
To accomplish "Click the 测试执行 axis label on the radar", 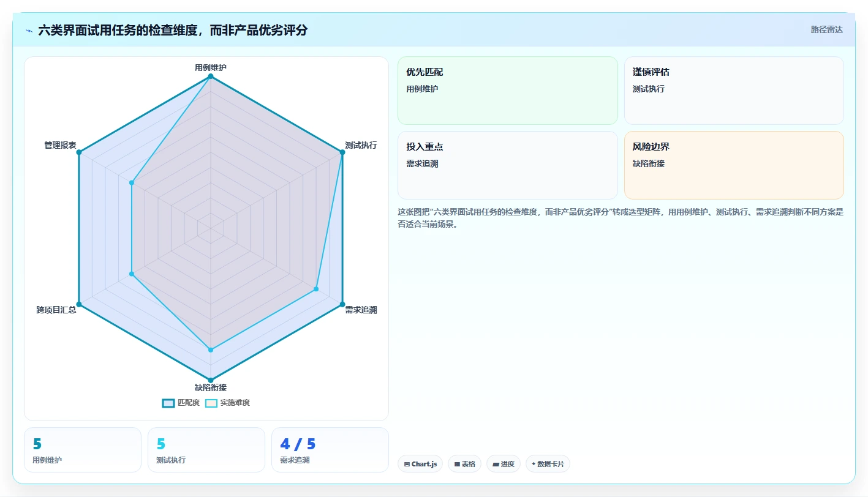I will point(361,145).
